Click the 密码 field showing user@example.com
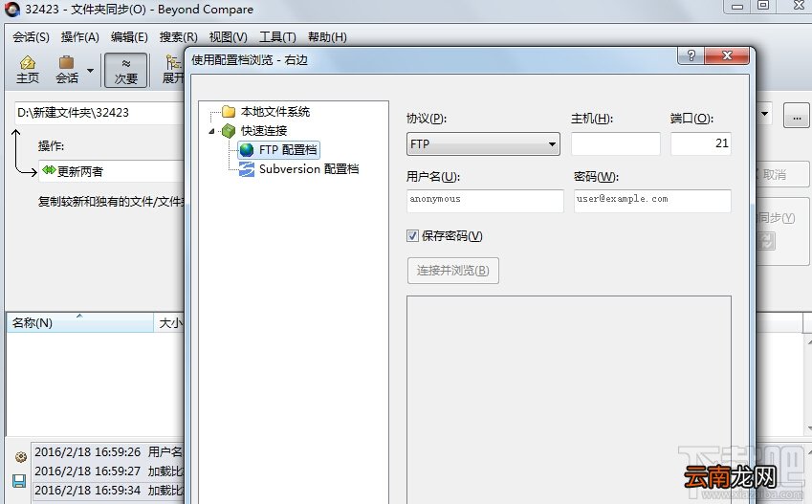812x504 pixels. pos(652,201)
